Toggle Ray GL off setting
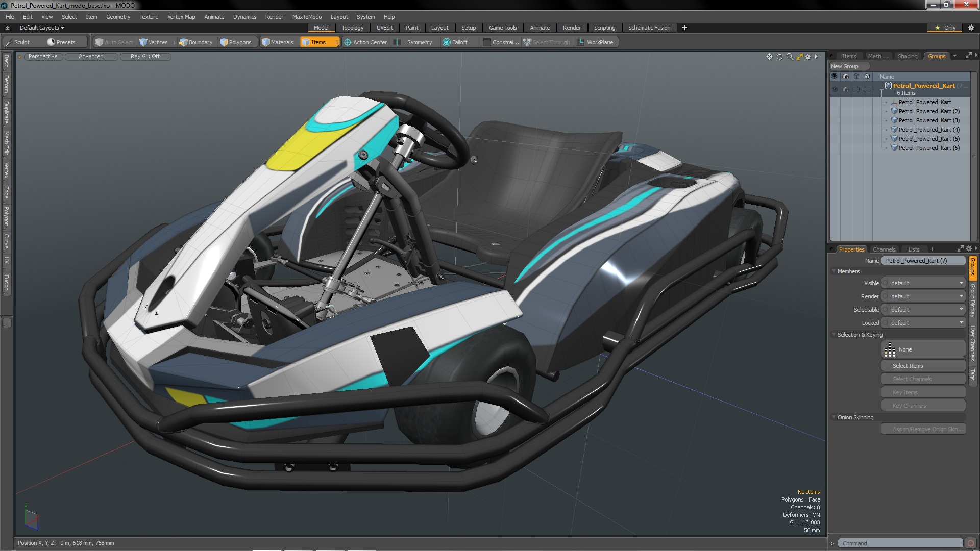Screen dimensions: 980x551 coord(145,57)
